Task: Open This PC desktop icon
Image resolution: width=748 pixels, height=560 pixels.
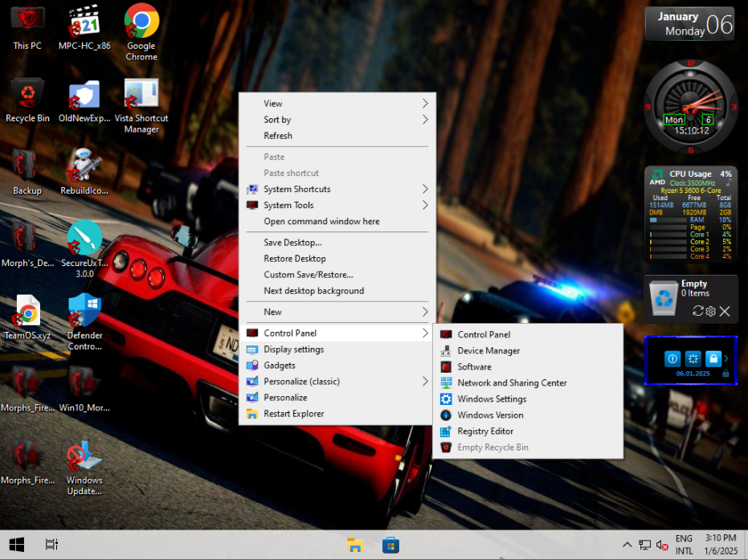Action: tap(27, 29)
